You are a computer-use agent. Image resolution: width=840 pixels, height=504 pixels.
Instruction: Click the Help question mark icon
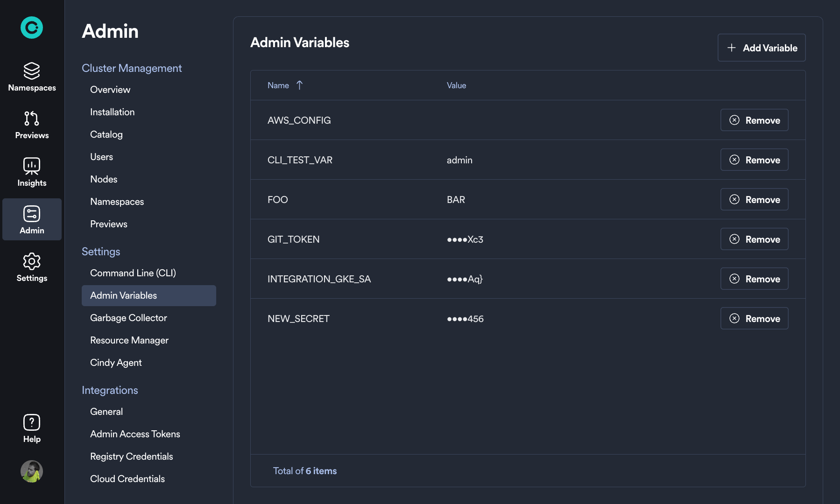pyautogui.click(x=31, y=422)
